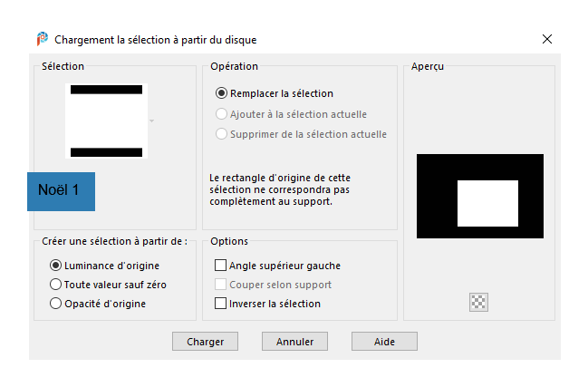
Task: Click the Annuler button
Action: click(x=294, y=342)
